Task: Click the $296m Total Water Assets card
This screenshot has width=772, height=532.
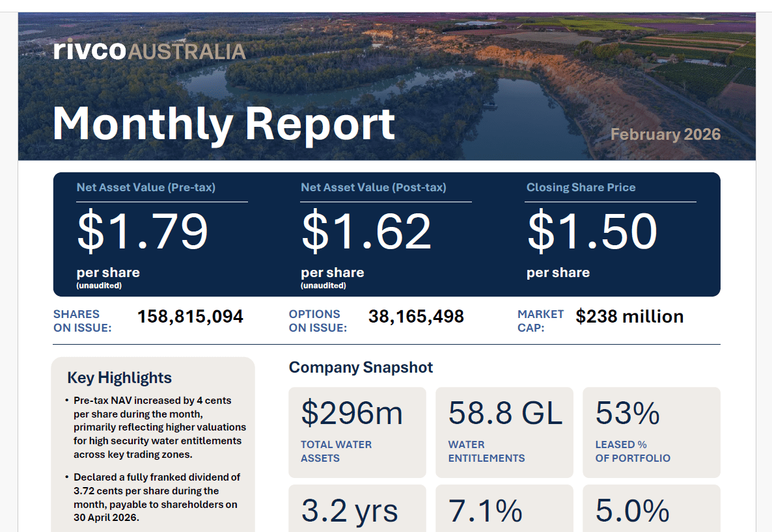Action: 357,432
